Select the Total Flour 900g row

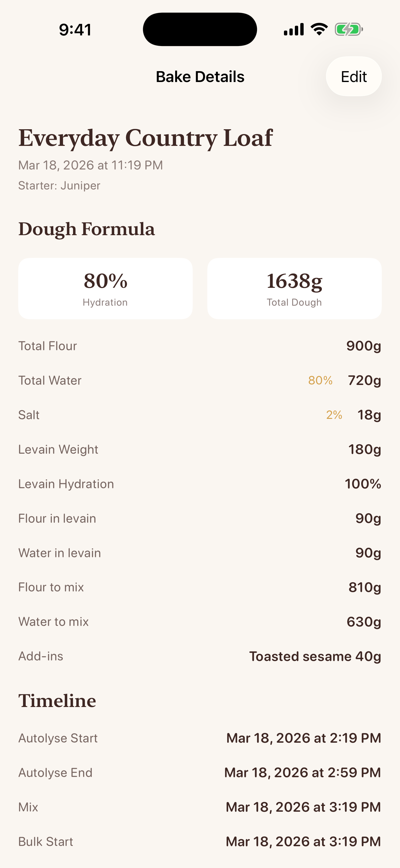(x=200, y=346)
